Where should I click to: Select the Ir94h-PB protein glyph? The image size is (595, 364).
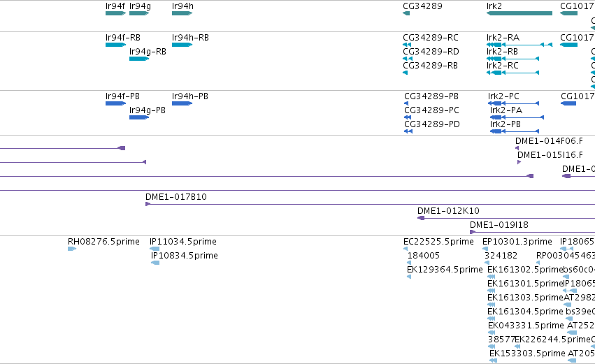182,103
